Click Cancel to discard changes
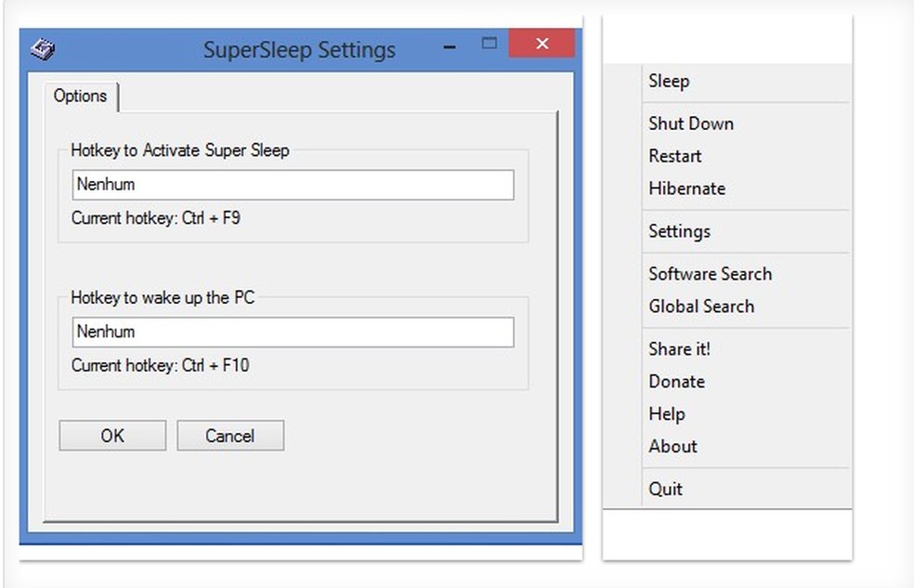 pos(229,435)
